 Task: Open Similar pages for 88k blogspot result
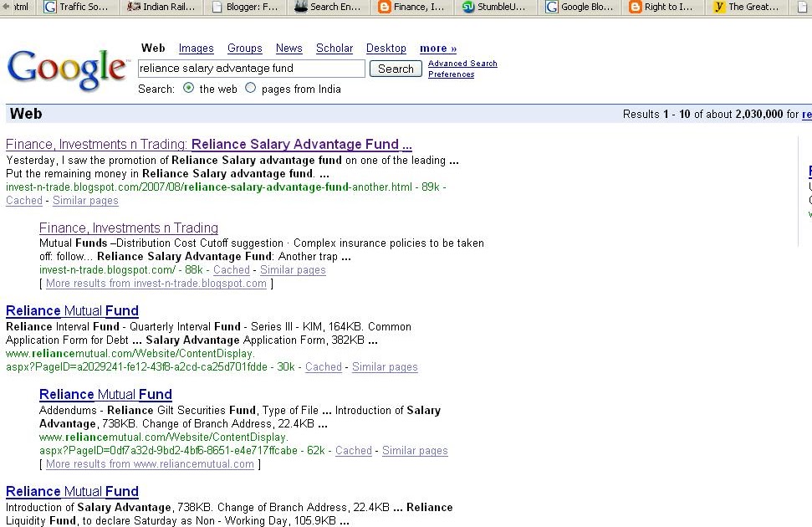[x=293, y=270]
